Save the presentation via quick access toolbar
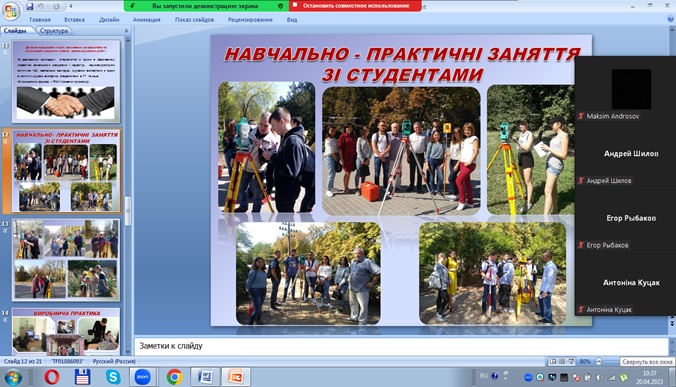This screenshot has height=387, width=676. [29, 6]
